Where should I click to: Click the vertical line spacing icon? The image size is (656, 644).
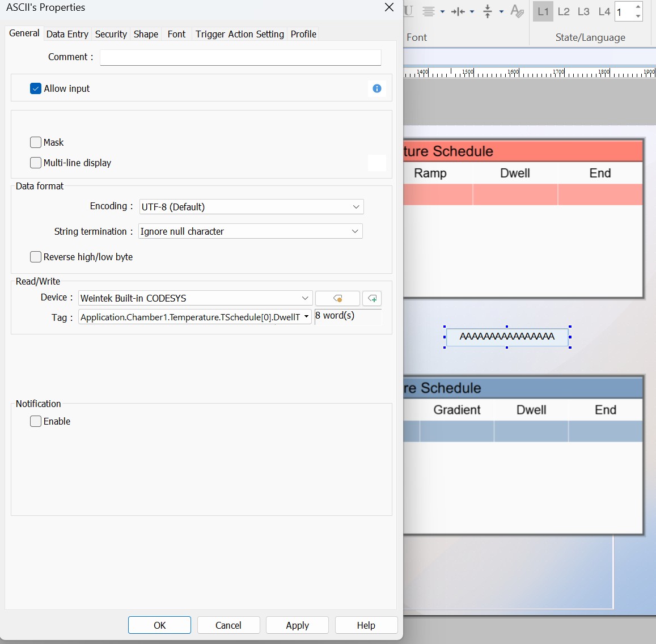point(488,11)
